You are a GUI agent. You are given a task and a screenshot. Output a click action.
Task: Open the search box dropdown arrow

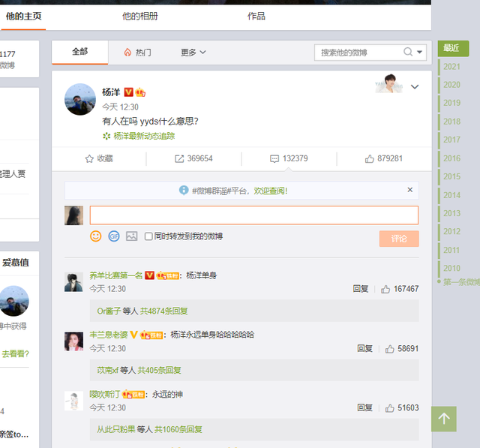point(420,53)
